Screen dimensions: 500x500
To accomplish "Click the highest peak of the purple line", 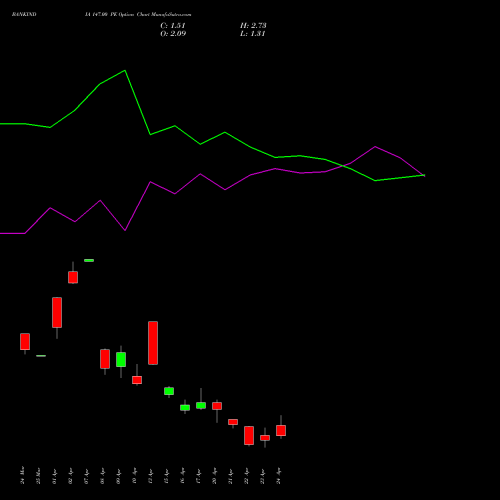I will [375, 147].
